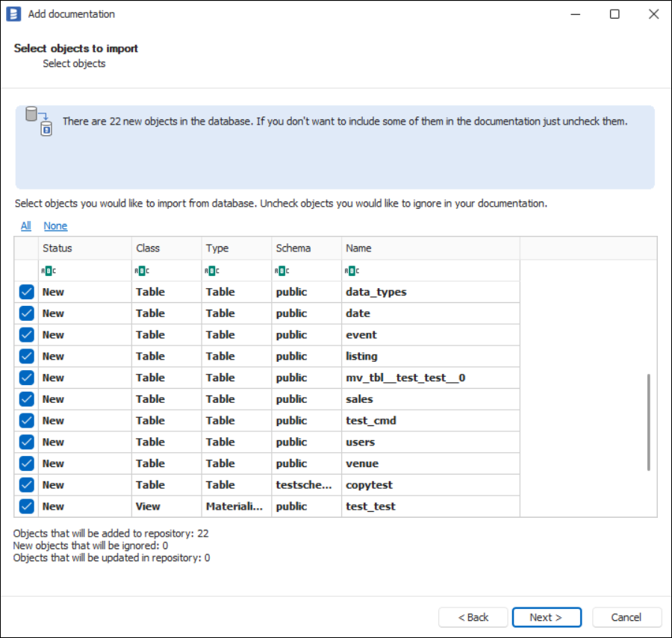Click the Add documentation app icon

coord(13,13)
